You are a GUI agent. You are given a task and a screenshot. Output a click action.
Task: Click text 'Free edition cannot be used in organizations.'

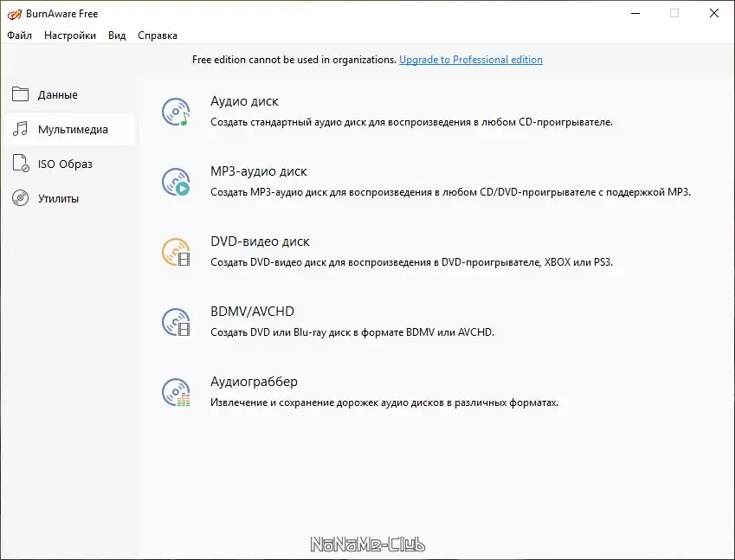pos(294,60)
